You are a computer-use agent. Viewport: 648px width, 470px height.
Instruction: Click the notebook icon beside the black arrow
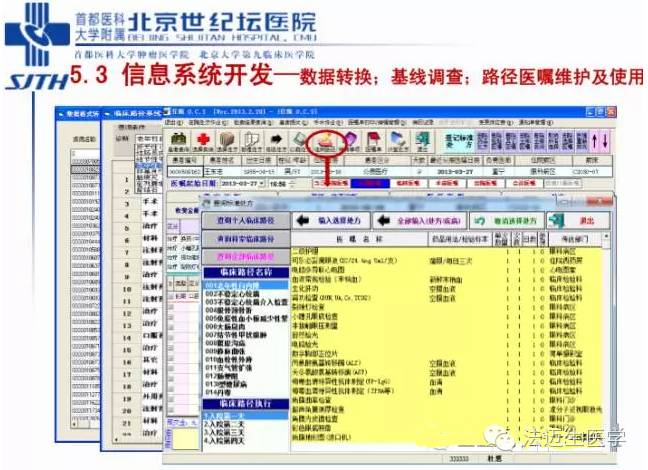pyautogui.click(x=298, y=141)
